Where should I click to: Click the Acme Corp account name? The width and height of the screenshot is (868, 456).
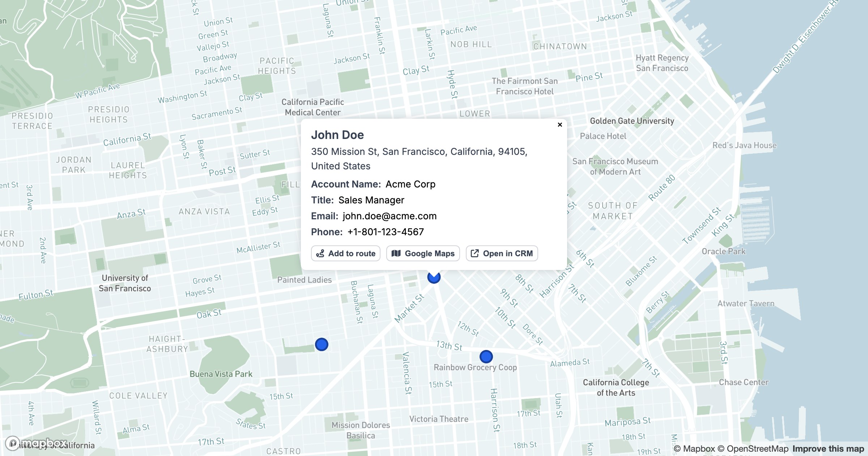pos(410,184)
